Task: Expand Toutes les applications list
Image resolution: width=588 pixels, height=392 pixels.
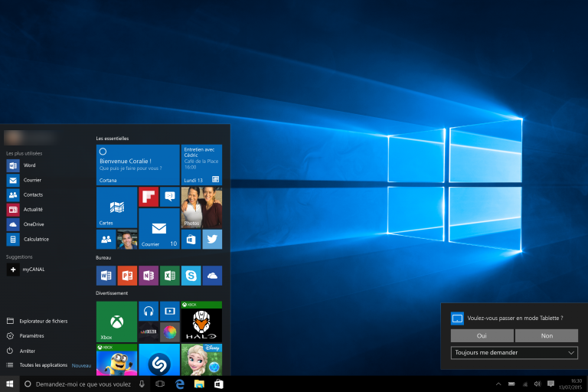Action: click(x=43, y=365)
